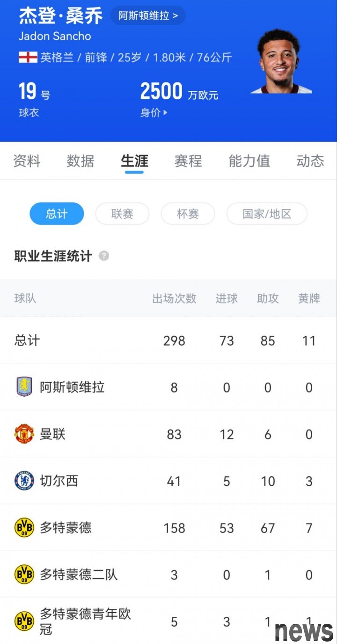Click the Chelsea club crest icon
337x644 pixels.
[x=24, y=481]
